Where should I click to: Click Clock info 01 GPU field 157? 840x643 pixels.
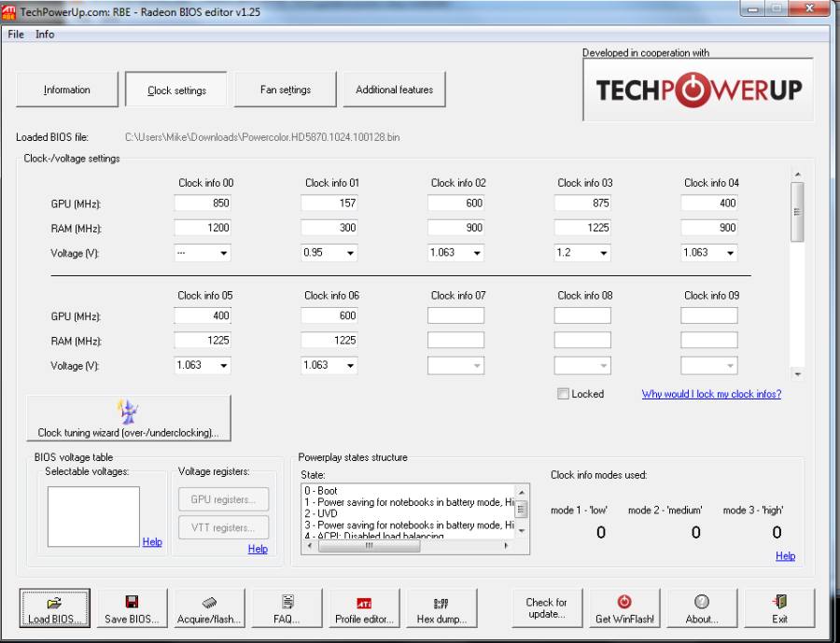pyautogui.click(x=329, y=203)
